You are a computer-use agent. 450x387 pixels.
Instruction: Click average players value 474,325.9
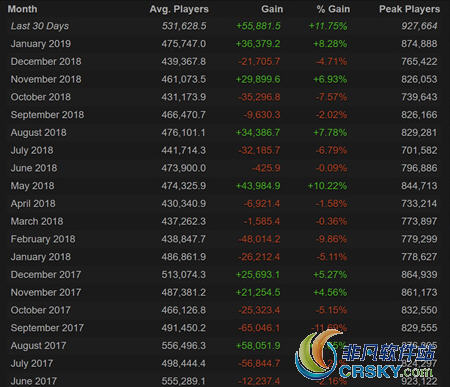coord(184,186)
